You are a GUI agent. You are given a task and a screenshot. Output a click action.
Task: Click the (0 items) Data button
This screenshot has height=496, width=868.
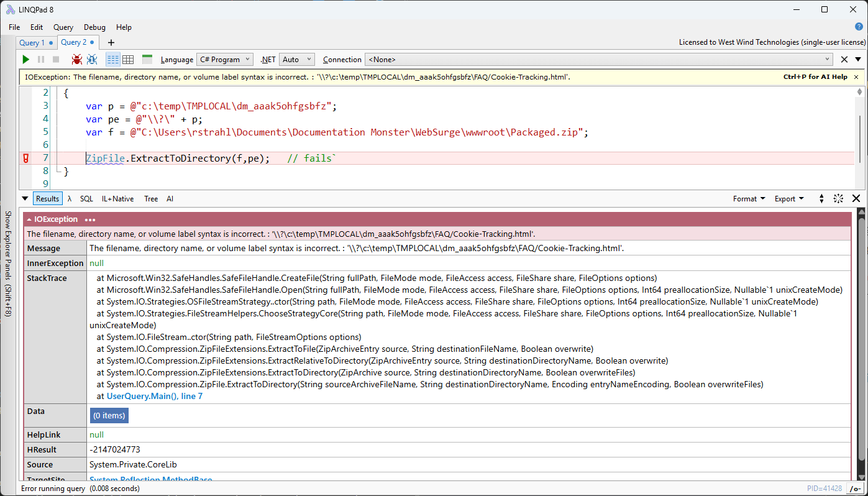[x=109, y=415]
